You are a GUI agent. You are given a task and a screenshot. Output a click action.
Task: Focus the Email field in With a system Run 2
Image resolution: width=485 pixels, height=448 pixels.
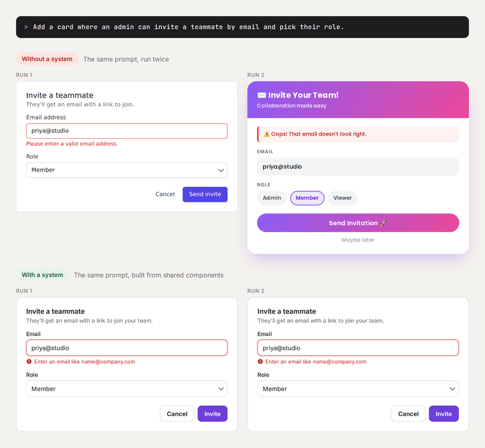[x=358, y=348]
